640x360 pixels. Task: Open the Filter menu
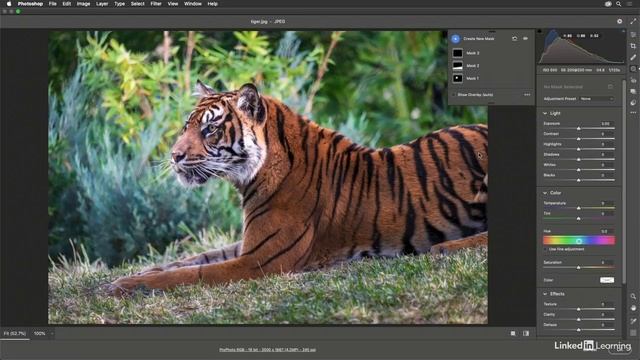(156, 4)
